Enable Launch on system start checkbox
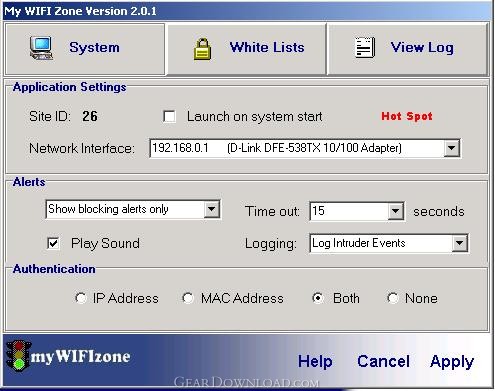The height and width of the screenshot is (391, 495). (x=169, y=116)
